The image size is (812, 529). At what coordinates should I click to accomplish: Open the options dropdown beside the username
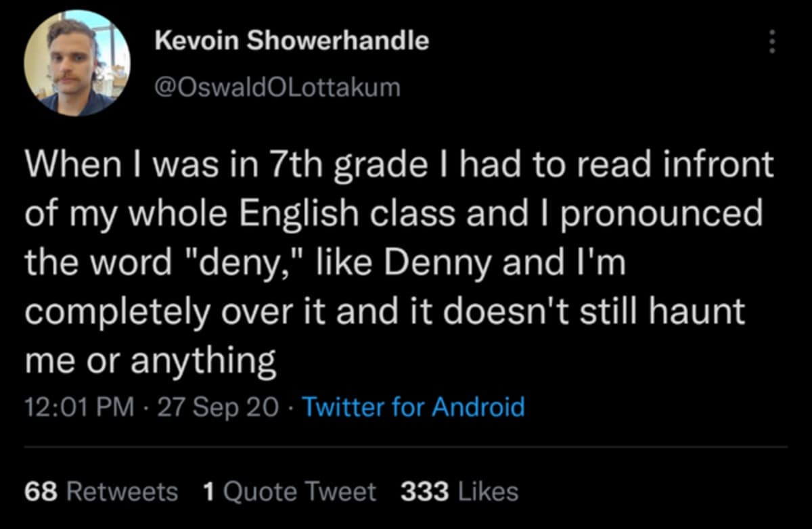tap(772, 42)
